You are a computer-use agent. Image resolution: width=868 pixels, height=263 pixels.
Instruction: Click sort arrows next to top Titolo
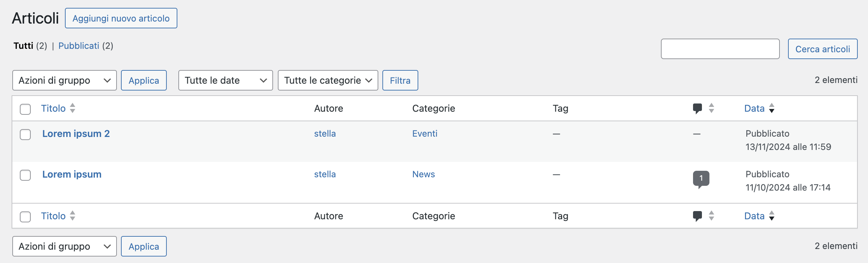72,108
